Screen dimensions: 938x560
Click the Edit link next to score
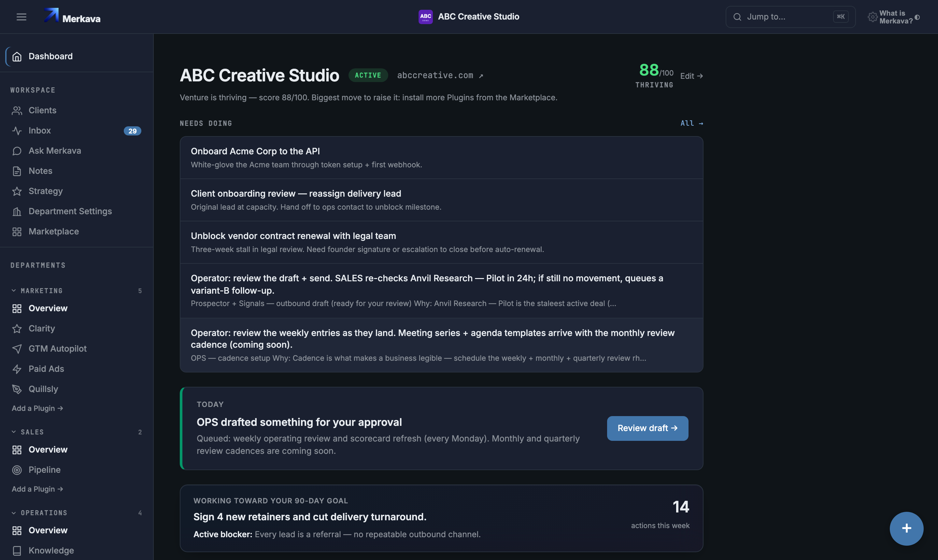pyautogui.click(x=691, y=76)
